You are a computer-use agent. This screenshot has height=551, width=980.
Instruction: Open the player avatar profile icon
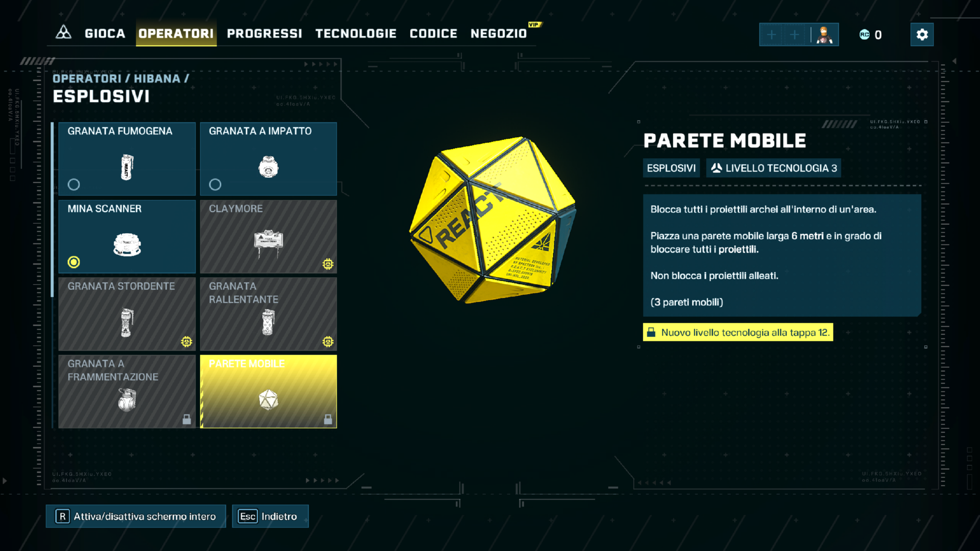(x=825, y=35)
